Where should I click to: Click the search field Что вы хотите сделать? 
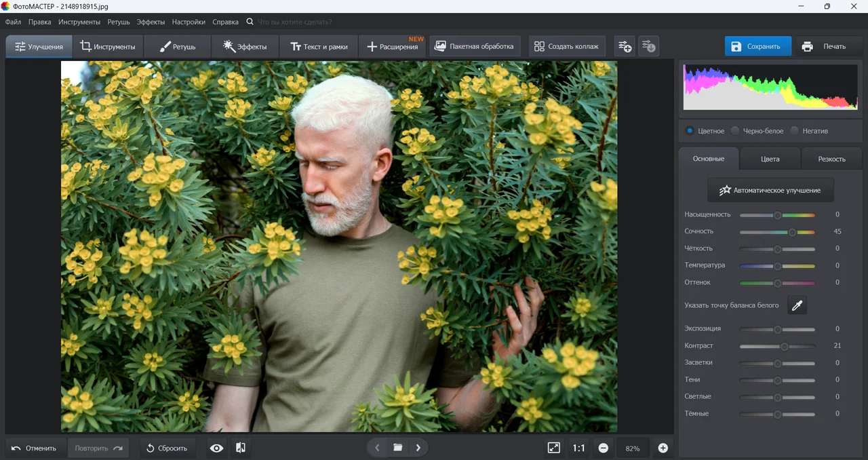[x=295, y=22]
